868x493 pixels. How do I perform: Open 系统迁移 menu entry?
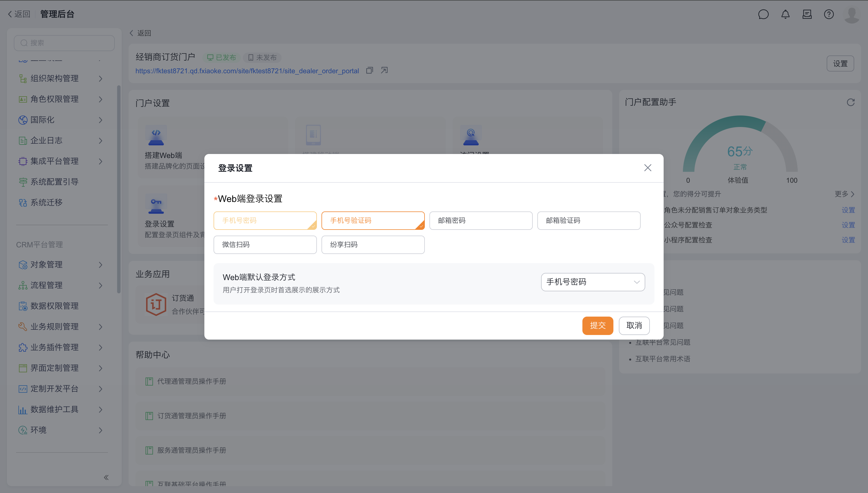[46, 203]
